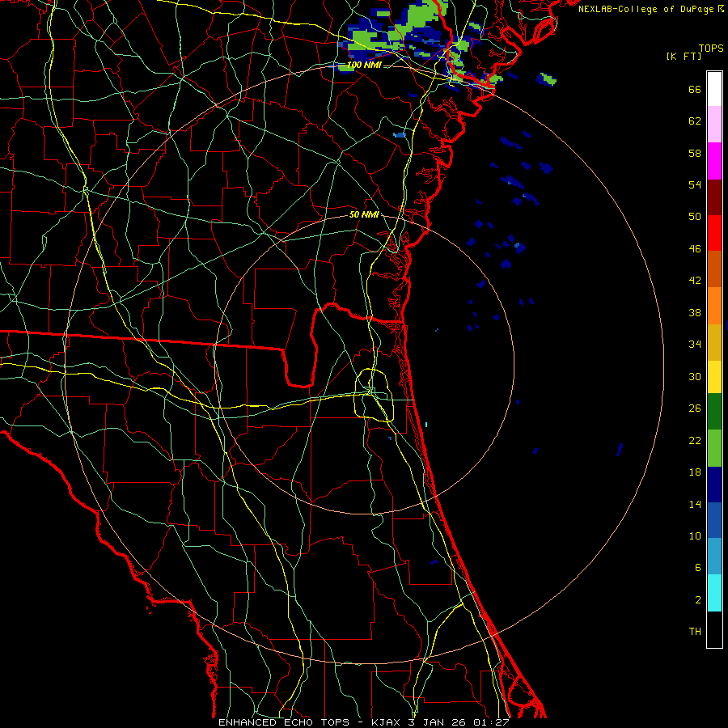Viewport: 728px width, 728px height.
Task: Click the legend value '66'
Action: point(695,90)
